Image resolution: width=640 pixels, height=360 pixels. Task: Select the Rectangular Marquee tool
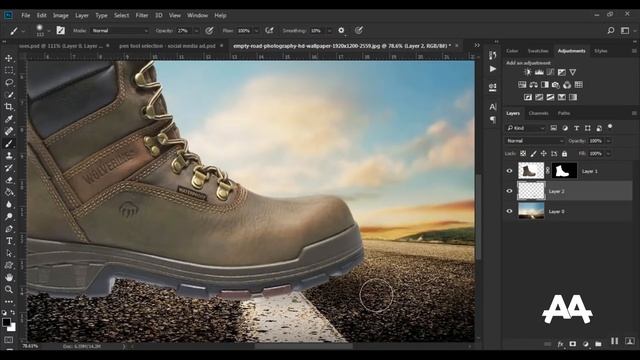(x=9, y=70)
